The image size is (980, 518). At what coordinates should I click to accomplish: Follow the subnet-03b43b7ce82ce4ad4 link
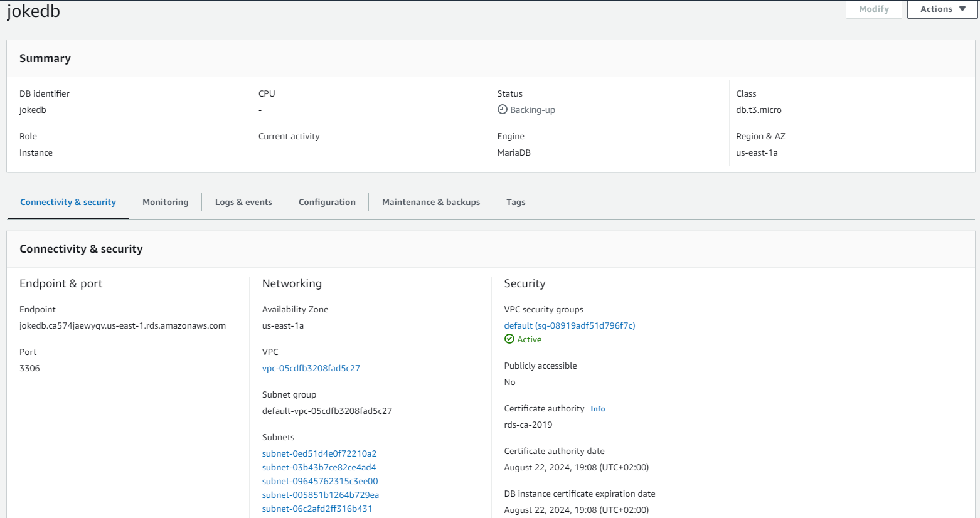click(x=319, y=467)
